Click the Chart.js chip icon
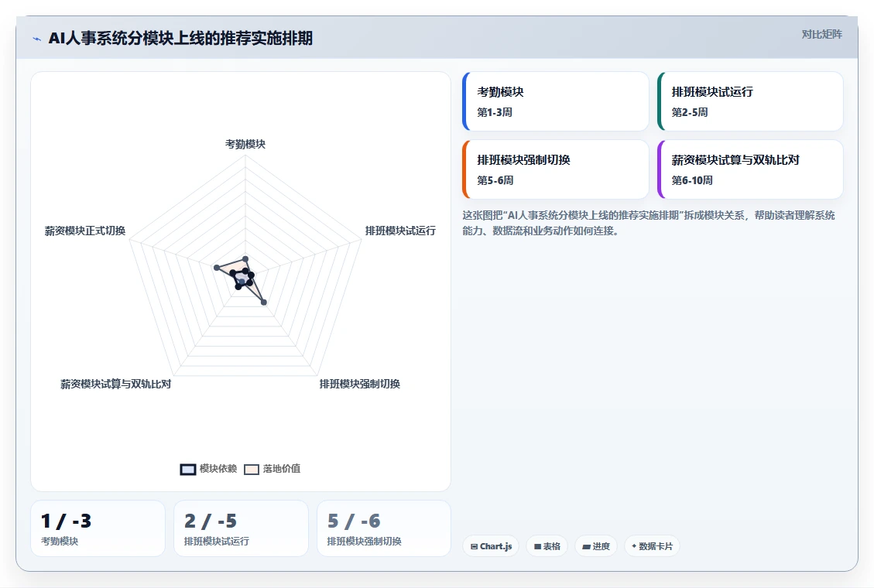This screenshot has width=874, height=588. (x=474, y=547)
